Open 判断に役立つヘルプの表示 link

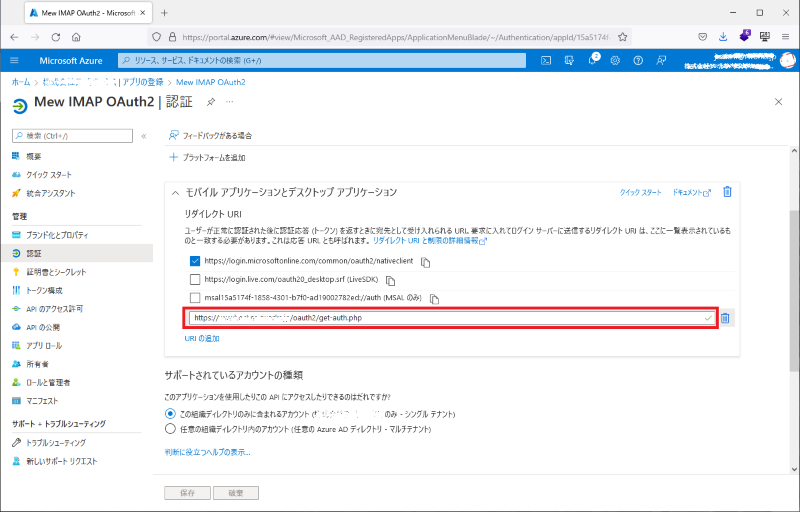(x=207, y=452)
